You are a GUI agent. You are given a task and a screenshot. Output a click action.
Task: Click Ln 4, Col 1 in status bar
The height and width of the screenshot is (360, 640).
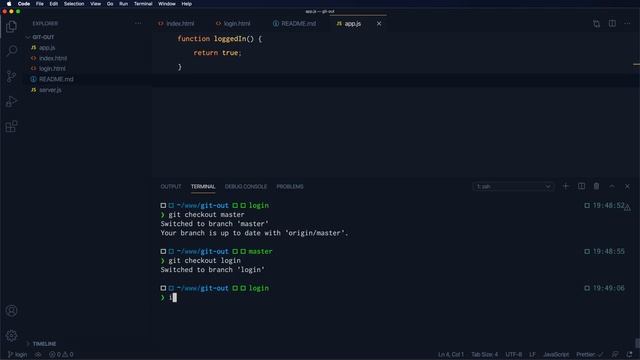click(451, 355)
